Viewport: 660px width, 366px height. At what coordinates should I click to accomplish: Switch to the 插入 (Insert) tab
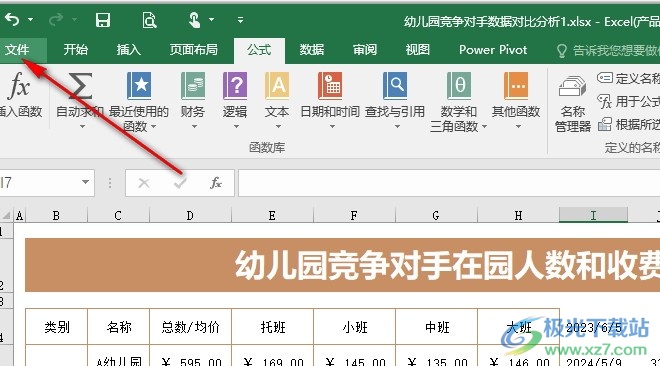pos(129,50)
